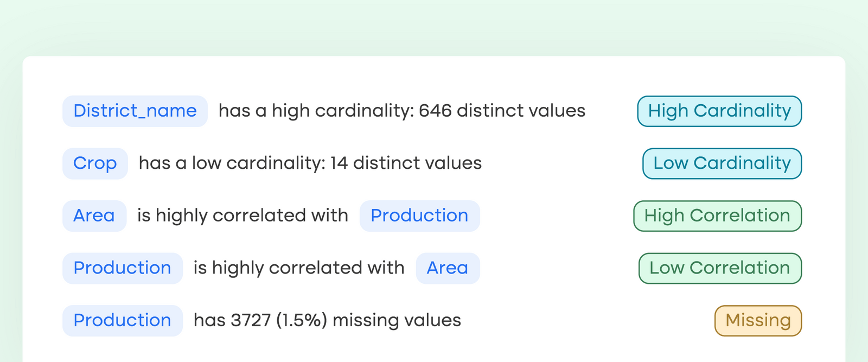Select the '14 distinct values' alert text
868x362 pixels.
coord(406,163)
